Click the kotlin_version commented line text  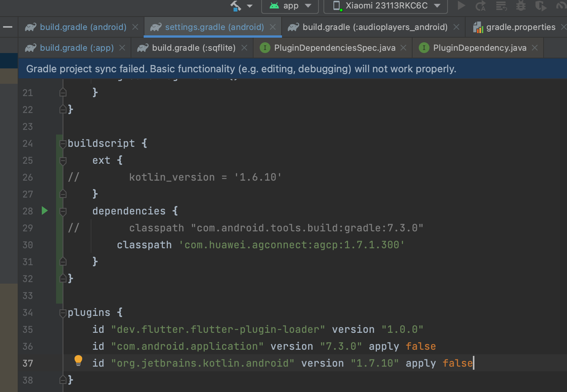(x=205, y=177)
